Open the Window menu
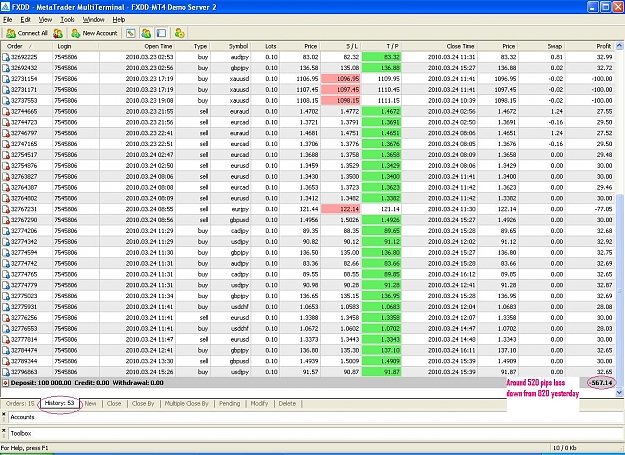This screenshot has width=625, height=455. (93, 20)
